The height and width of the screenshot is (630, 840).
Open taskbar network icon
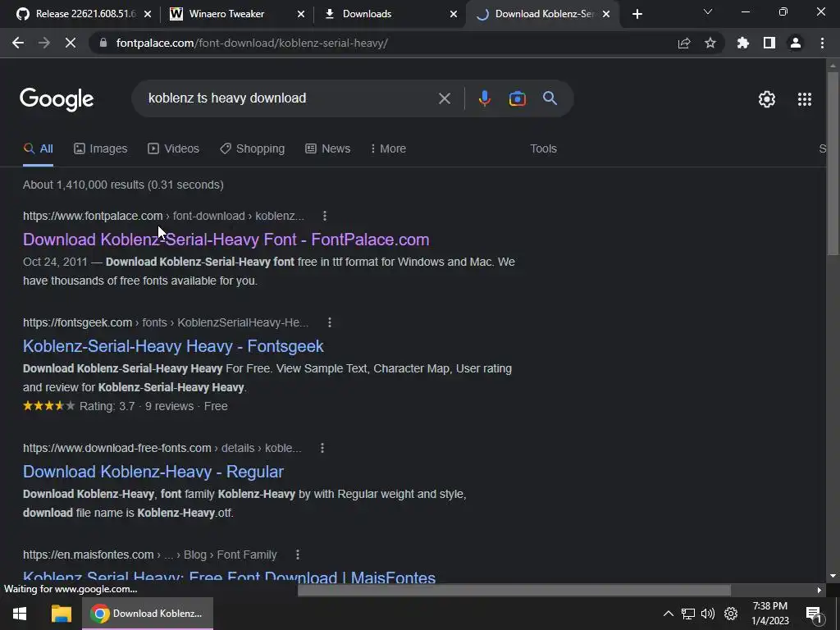tap(688, 614)
